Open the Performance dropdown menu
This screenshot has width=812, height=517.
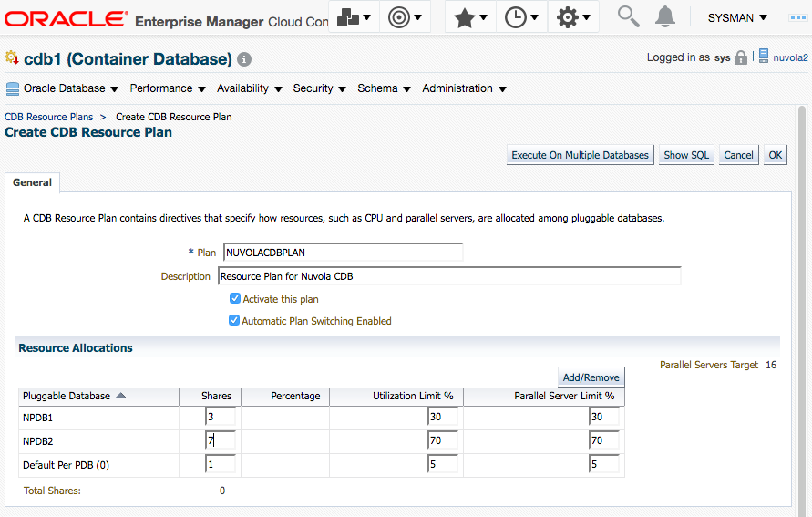click(168, 88)
